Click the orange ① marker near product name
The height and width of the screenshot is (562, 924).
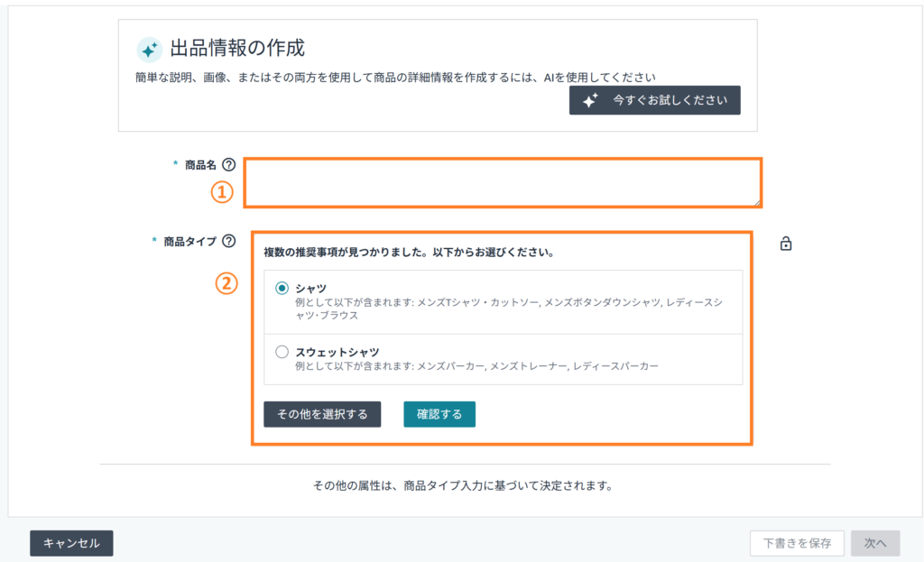click(x=221, y=191)
